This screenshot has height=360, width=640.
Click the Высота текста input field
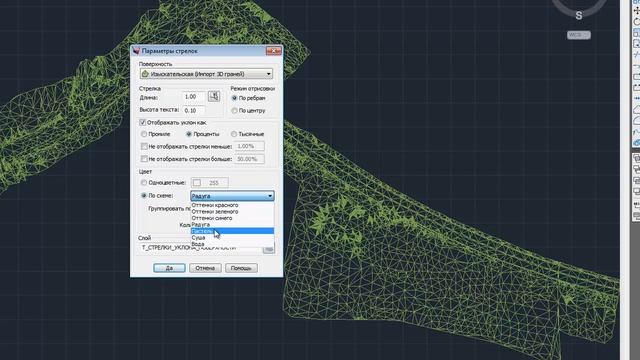[x=193, y=110]
